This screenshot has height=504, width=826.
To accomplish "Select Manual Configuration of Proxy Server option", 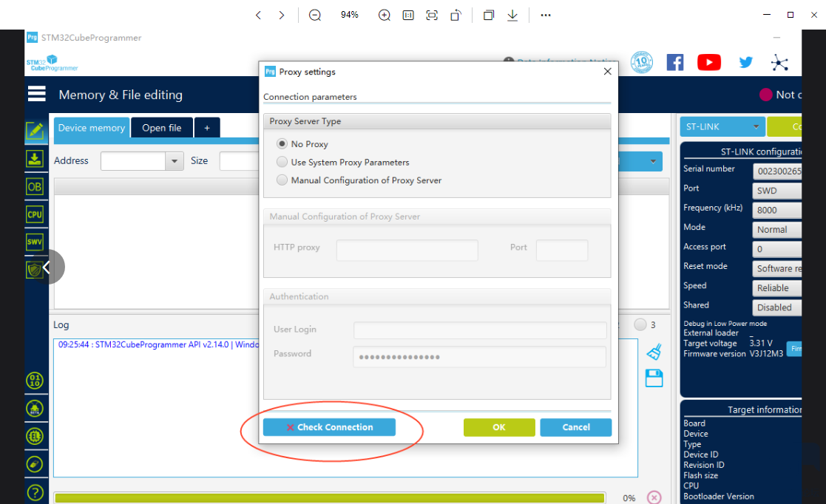I will point(282,180).
